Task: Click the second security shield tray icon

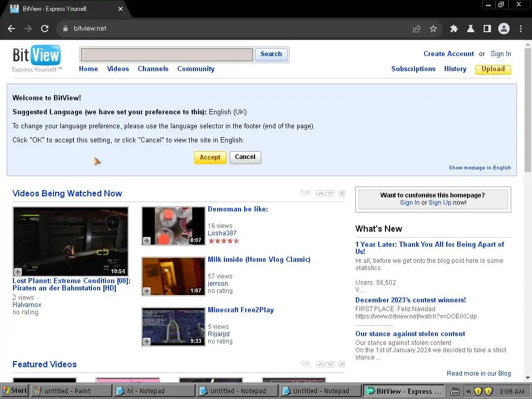Action: pyautogui.click(x=488, y=391)
